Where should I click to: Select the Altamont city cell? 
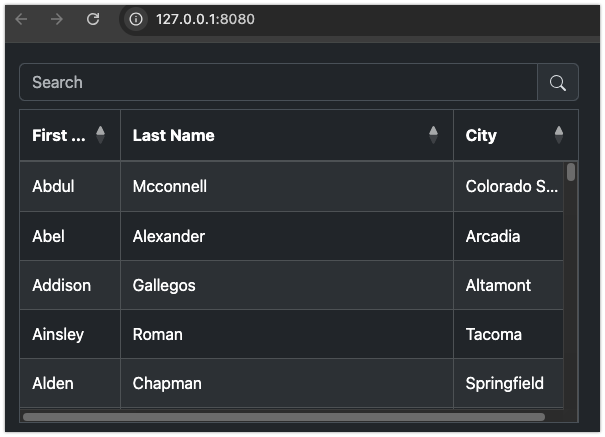508,285
